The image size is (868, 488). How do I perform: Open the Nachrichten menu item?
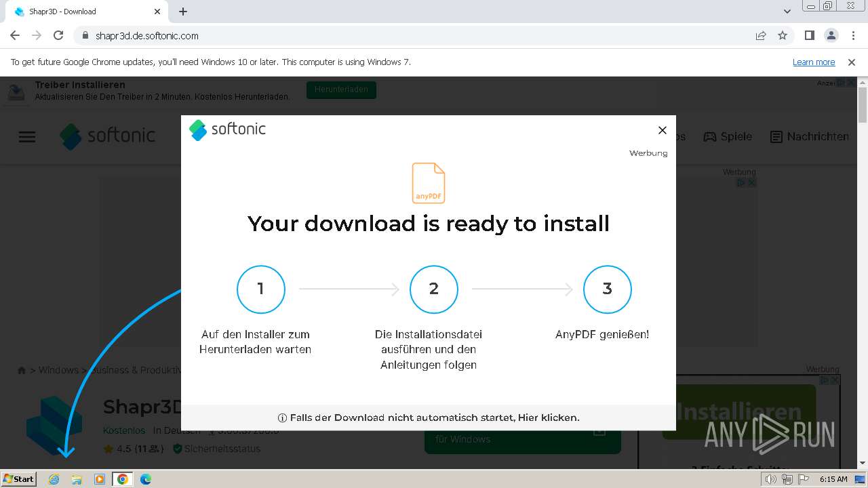coord(810,136)
